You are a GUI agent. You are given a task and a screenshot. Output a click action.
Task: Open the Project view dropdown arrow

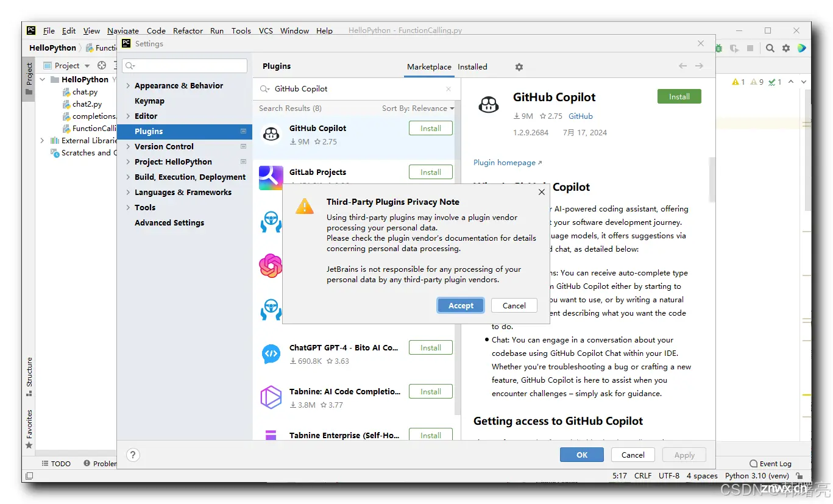tap(87, 66)
